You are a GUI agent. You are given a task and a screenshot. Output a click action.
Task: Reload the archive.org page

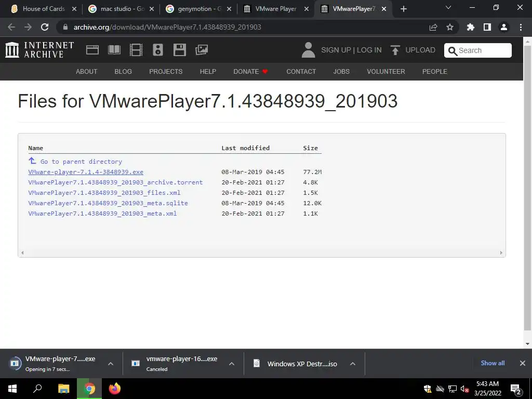click(45, 27)
